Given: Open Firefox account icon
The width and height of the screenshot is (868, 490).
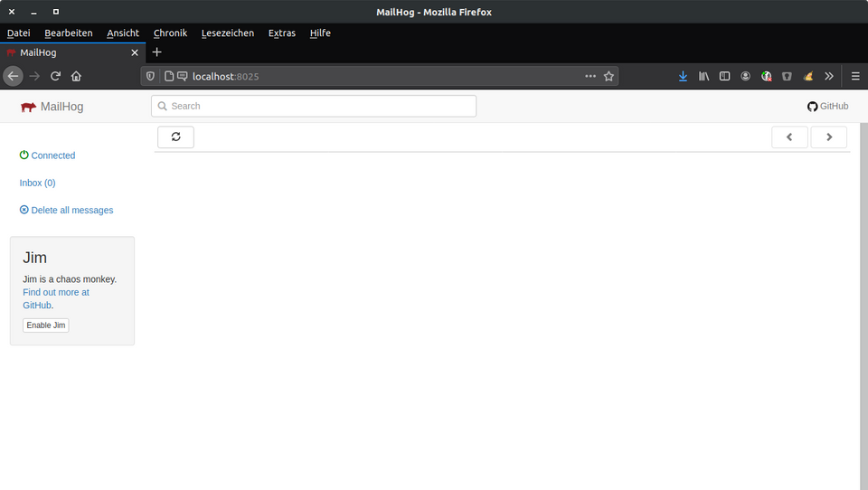Looking at the screenshot, I should click(x=746, y=77).
